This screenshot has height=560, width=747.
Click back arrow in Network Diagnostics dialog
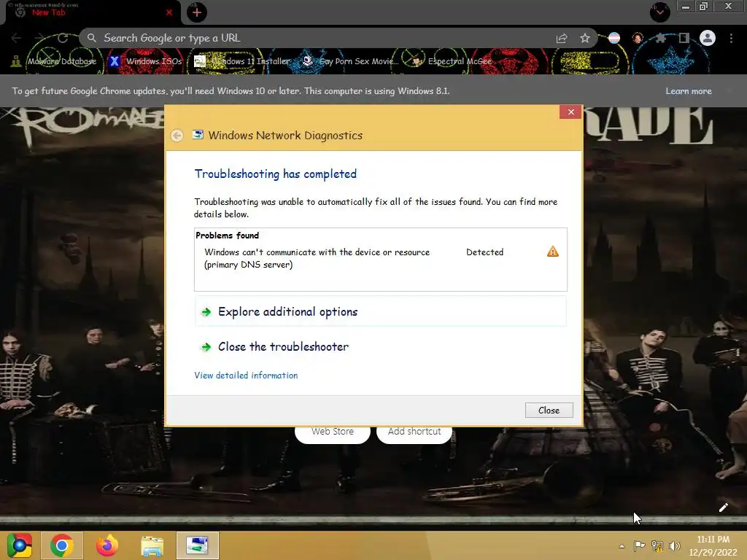(x=177, y=136)
